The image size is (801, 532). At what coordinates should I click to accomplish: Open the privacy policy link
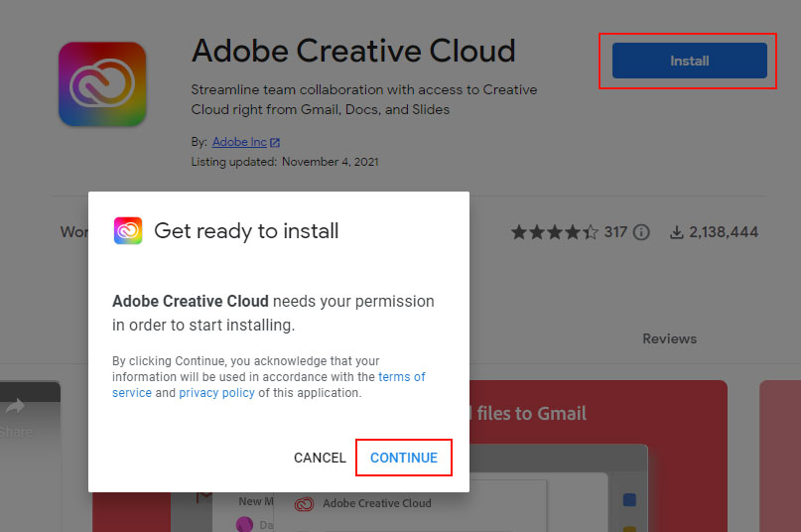pos(216,393)
